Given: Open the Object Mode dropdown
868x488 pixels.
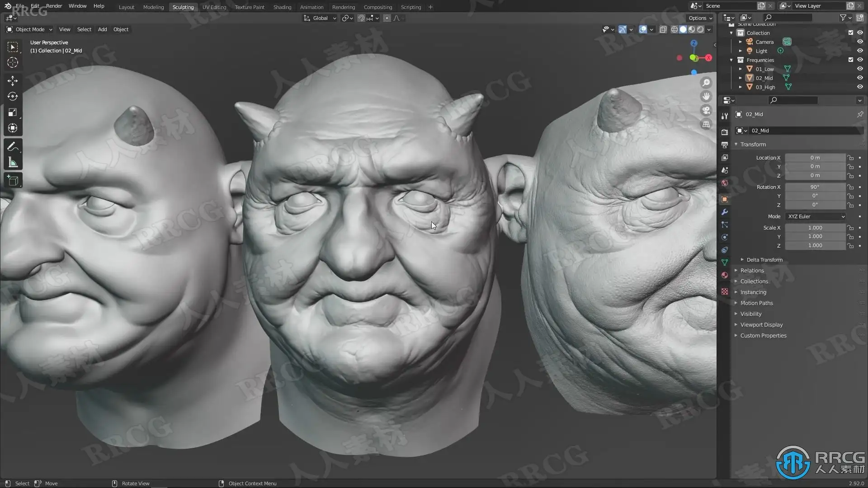Looking at the screenshot, I should [x=30, y=29].
